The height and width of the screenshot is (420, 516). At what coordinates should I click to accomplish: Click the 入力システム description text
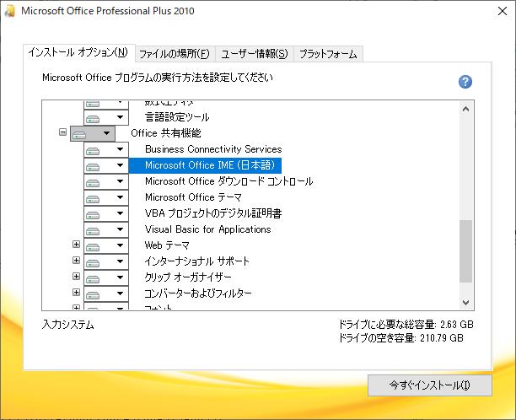point(68,325)
